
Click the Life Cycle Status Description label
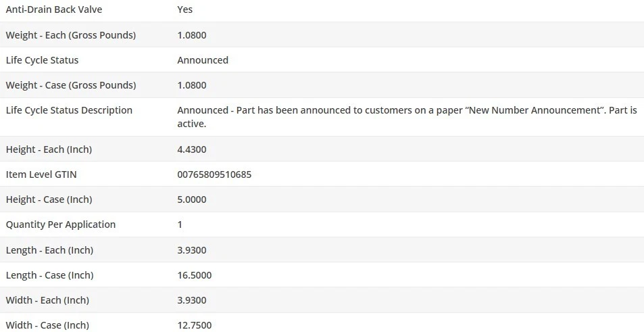coord(69,110)
